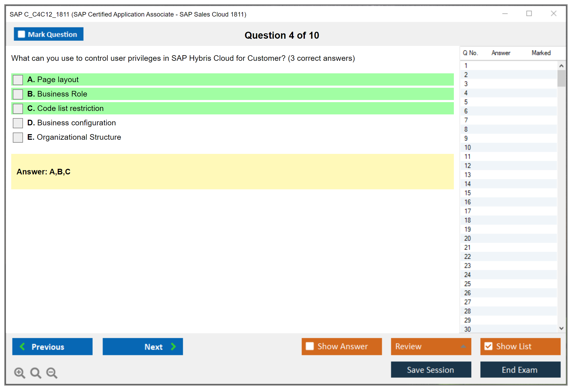Tick the Mark Question checkbox

tap(21, 34)
